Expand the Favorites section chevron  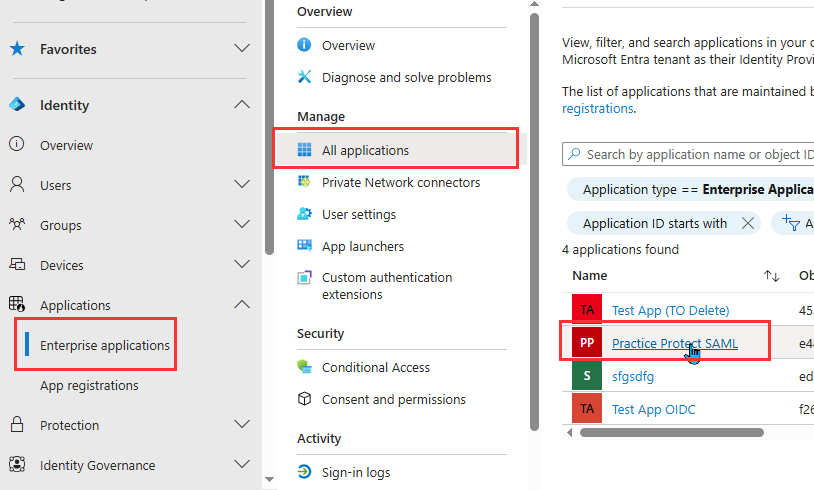click(x=242, y=48)
